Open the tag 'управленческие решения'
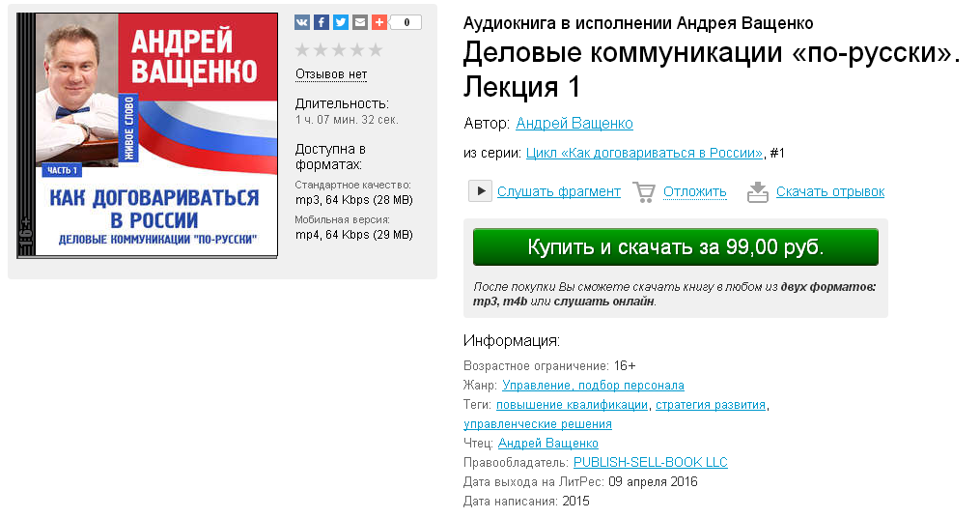The image size is (980, 518). pos(538,424)
